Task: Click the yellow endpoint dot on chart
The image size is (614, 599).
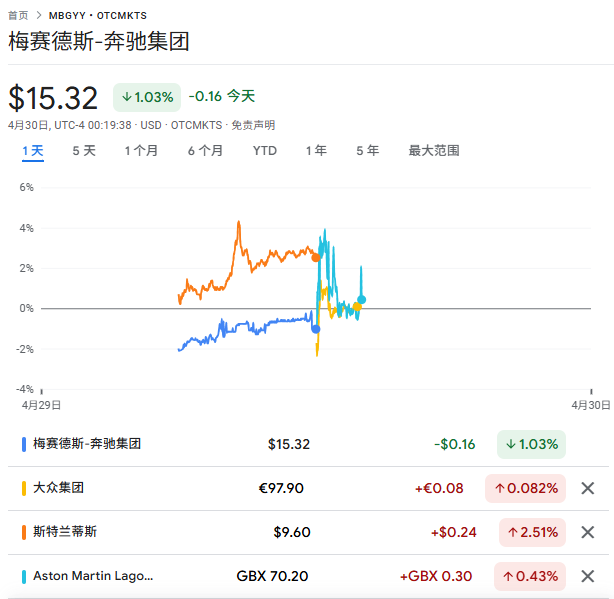Action: coord(357,307)
